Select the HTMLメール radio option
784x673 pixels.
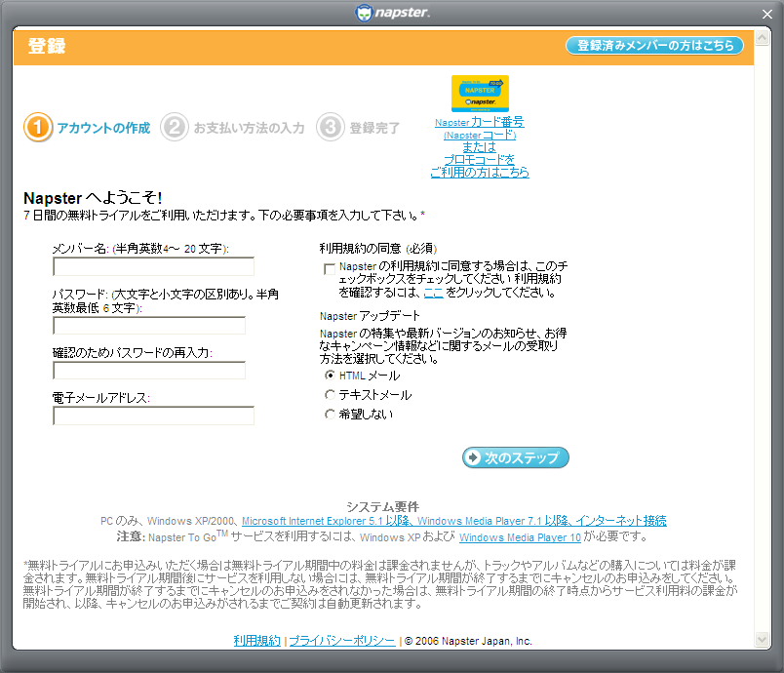(x=329, y=375)
